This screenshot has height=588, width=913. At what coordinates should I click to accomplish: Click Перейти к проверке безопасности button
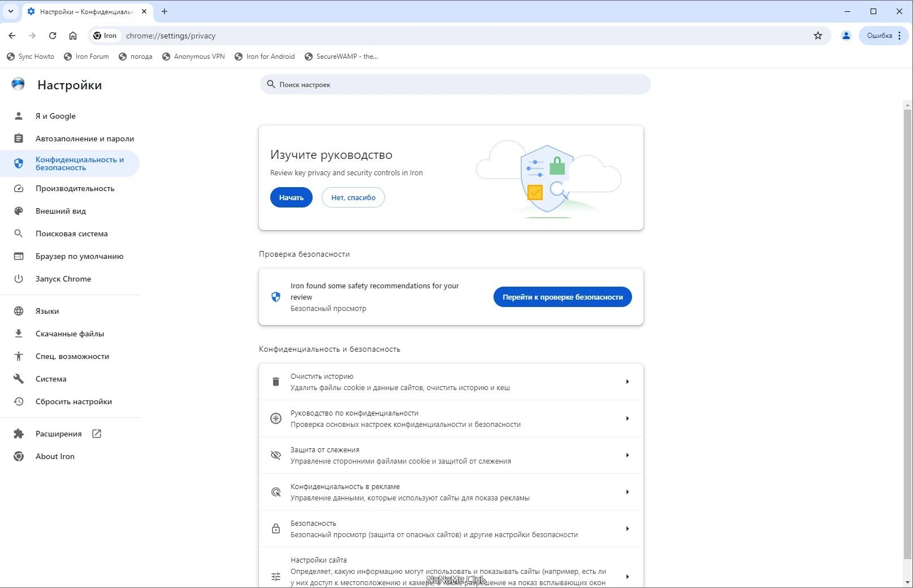pyautogui.click(x=562, y=297)
